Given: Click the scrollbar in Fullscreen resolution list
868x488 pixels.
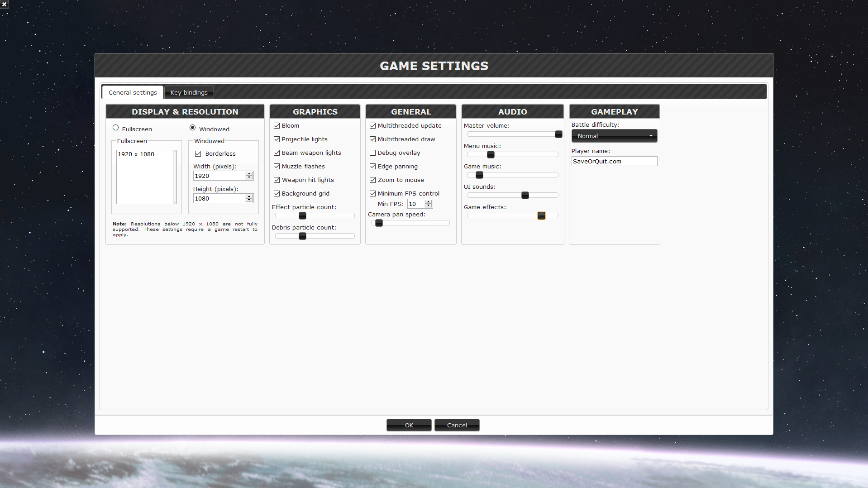Looking at the screenshot, I should tap(175, 177).
